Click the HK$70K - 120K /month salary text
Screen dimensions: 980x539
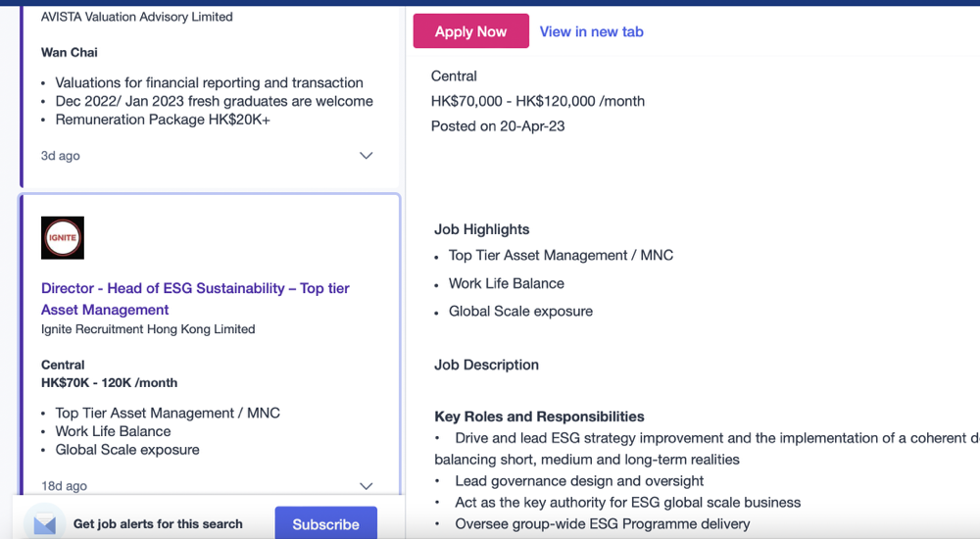pyautogui.click(x=109, y=382)
